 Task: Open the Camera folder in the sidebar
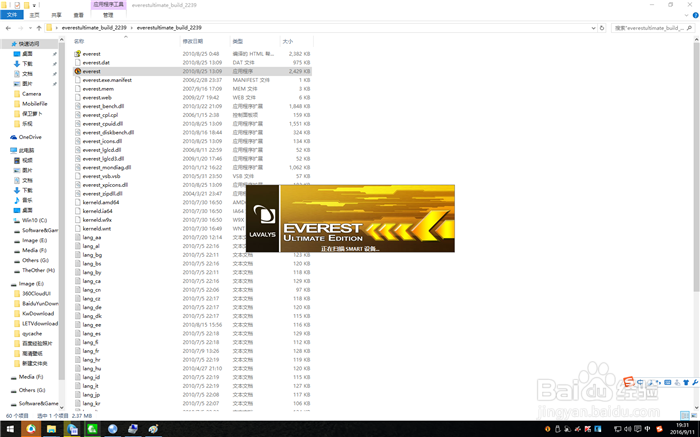(x=31, y=94)
